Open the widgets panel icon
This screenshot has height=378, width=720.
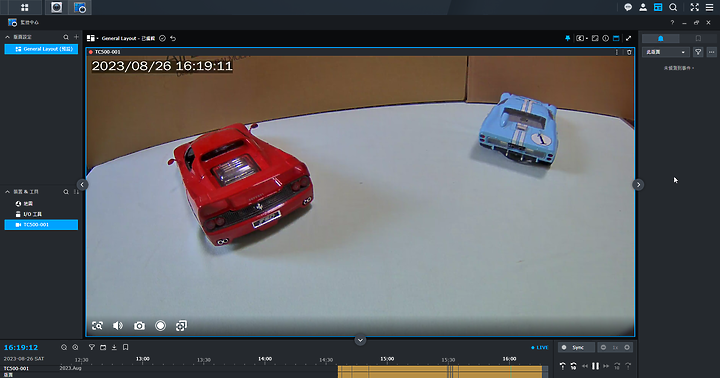658,7
